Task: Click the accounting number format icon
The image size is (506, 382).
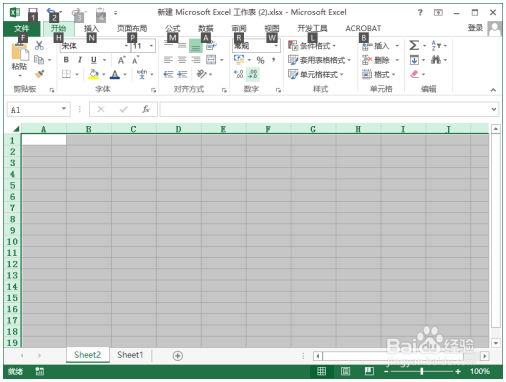Action: pos(239,60)
